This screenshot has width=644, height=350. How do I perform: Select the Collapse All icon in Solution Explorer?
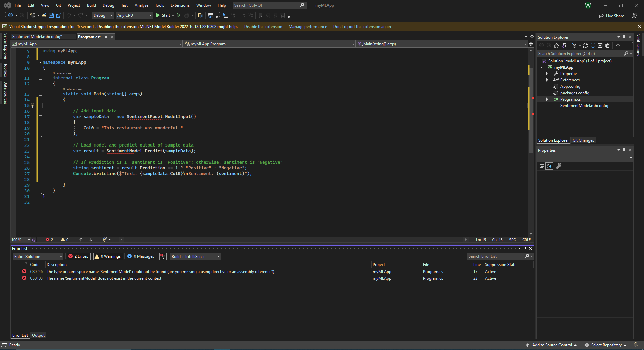(x=601, y=45)
